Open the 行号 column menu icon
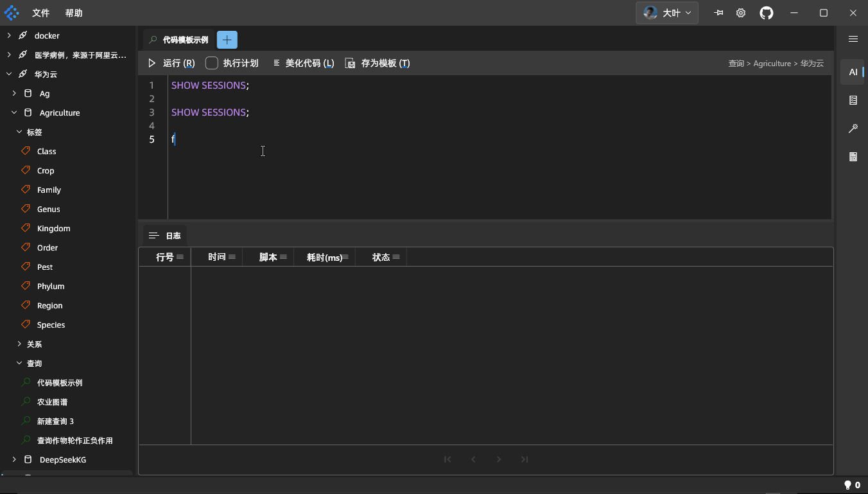This screenshot has height=494, width=868. [x=180, y=257]
